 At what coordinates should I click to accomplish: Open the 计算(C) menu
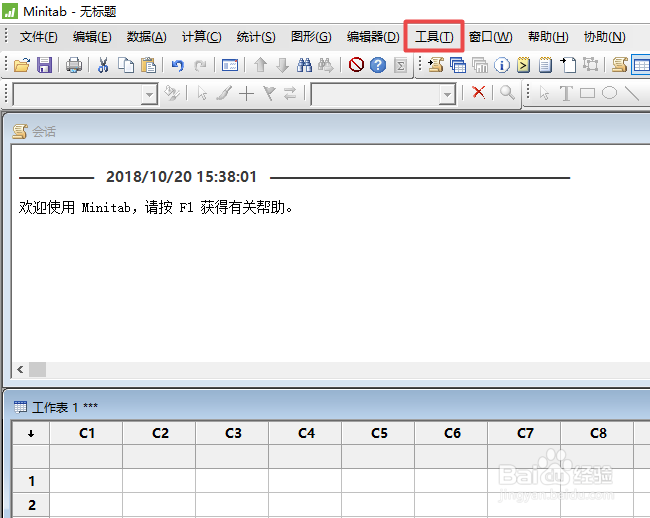tap(201, 36)
